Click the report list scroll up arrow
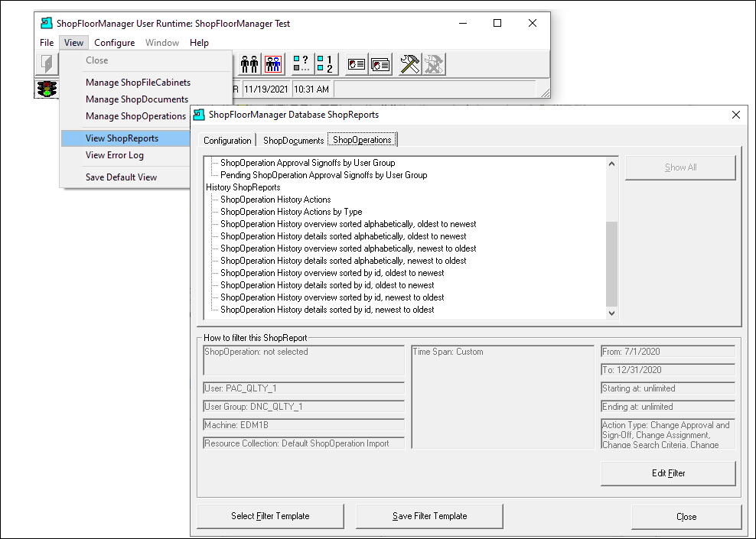The width and height of the screenshot is (756, 539). (x=611, y=164)
